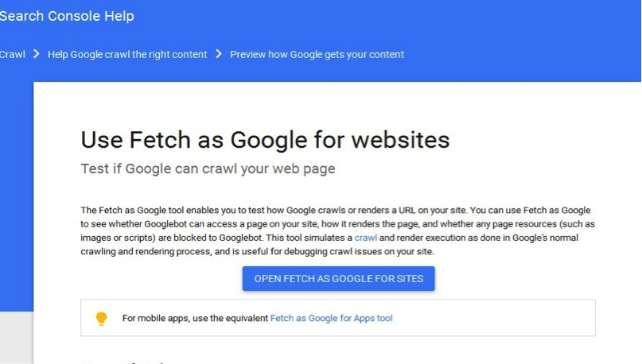Select Preview how Google gets your content breadcrumb
The image size is (642, 364).
coord(317,54)
